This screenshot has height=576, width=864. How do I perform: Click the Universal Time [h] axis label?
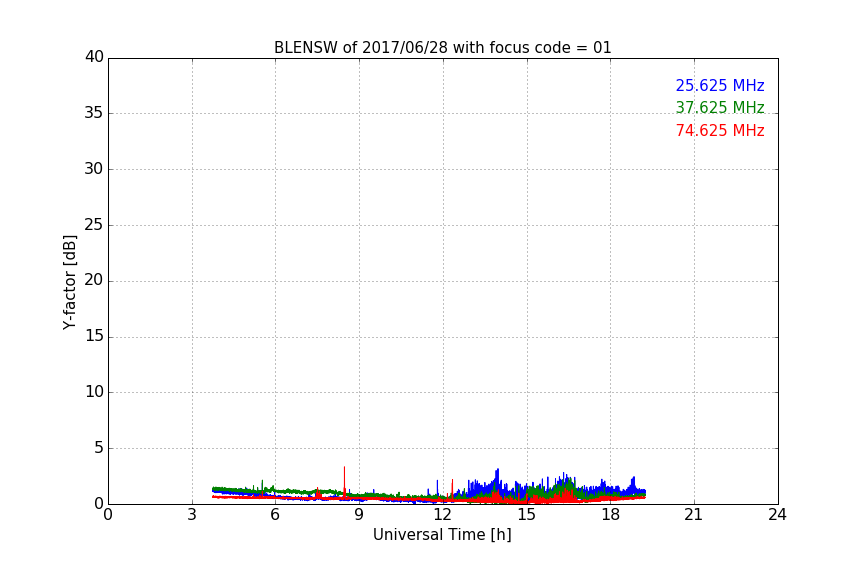442,535
